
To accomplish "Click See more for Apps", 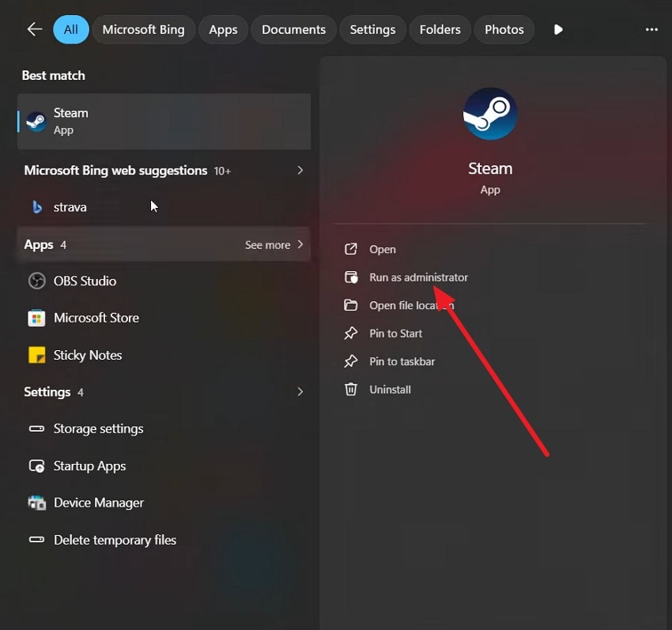I will [x=267, y=245].
